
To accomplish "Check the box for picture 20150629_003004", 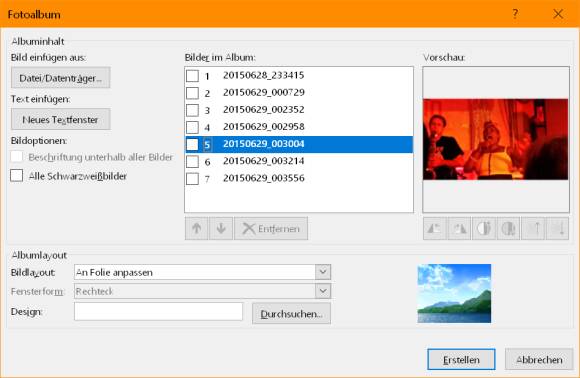I will tap(192, 144).
